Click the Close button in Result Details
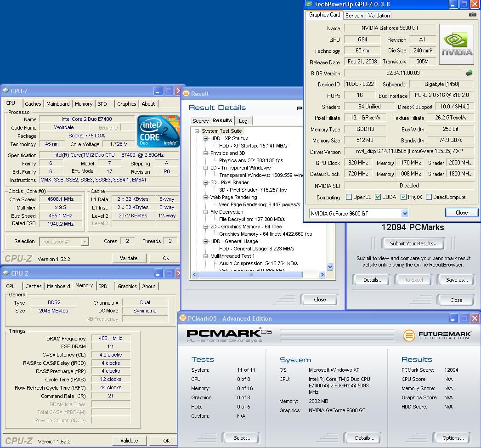 pyautogui.click(x=320, y=300)
